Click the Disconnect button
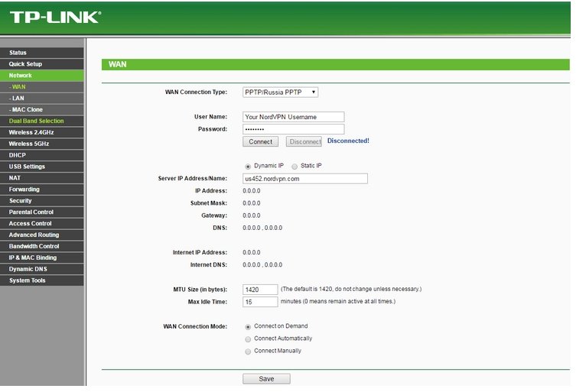Screen dimensions: 586x392 coord(304,142)
